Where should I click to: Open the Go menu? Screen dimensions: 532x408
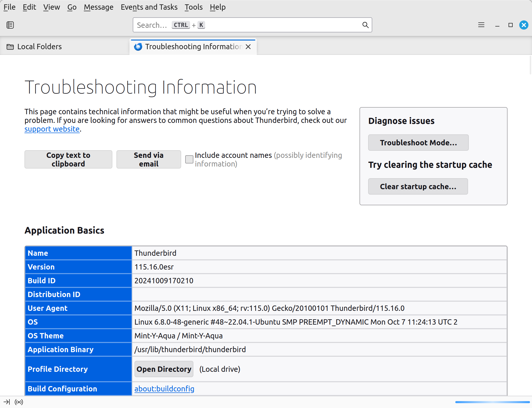pyautogui.click(x=72, y=7)
